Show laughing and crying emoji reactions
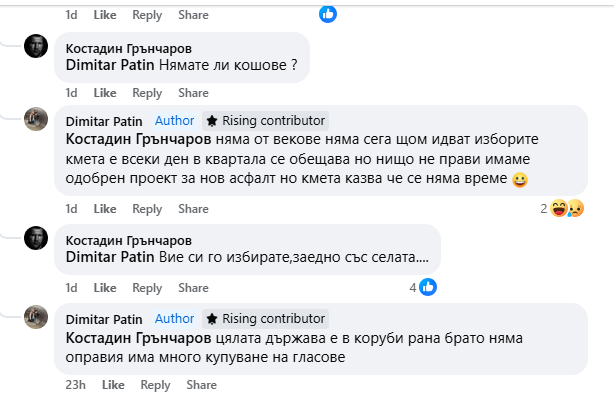Viewport: 614px width, 396px height. pos(567,208)
